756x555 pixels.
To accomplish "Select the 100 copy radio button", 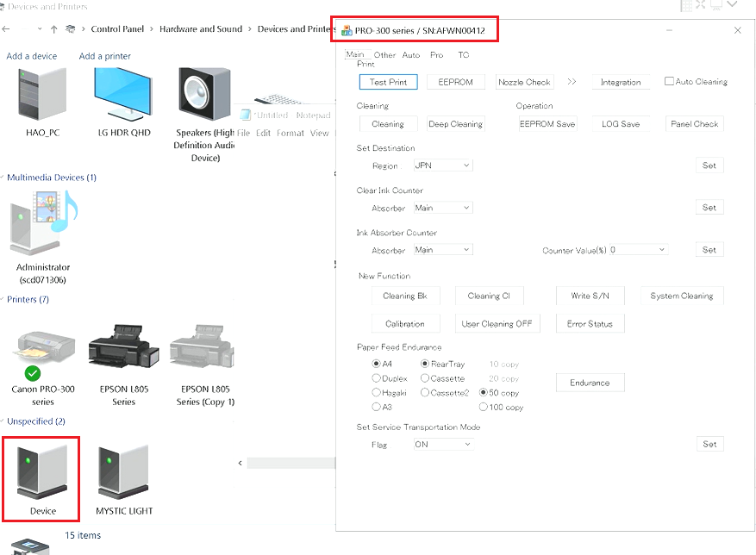I will click(x=483, y=407).
